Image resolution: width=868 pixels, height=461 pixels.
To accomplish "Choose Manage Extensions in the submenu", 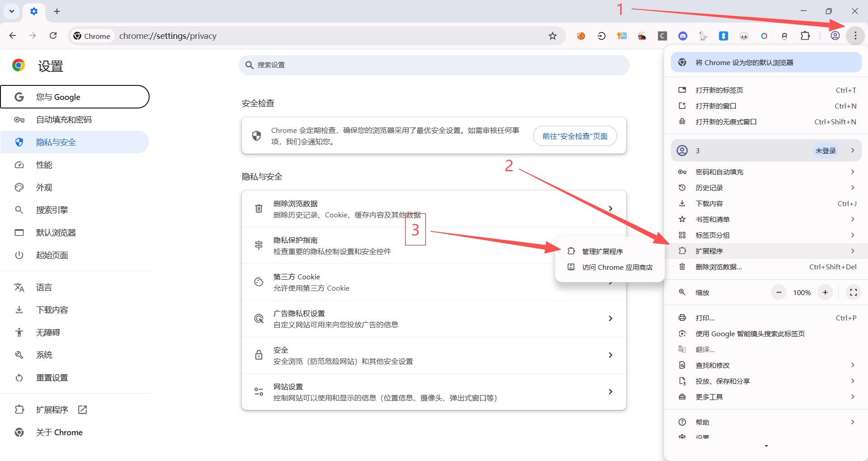I will coord(609,251).
